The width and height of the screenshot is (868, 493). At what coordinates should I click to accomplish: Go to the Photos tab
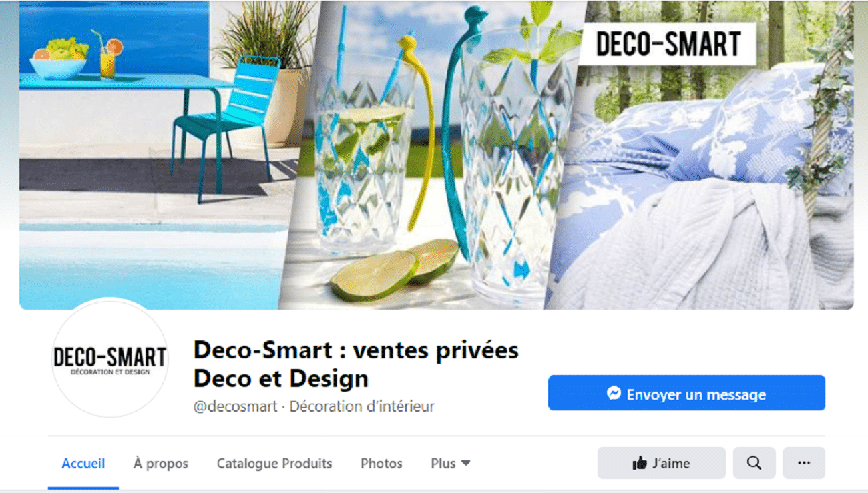point(381,463)
